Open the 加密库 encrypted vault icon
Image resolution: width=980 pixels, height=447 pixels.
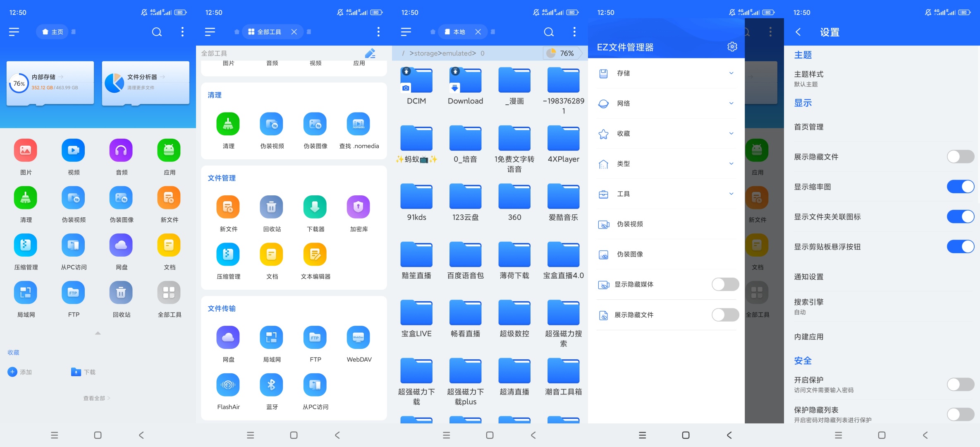tap(359, 207)
